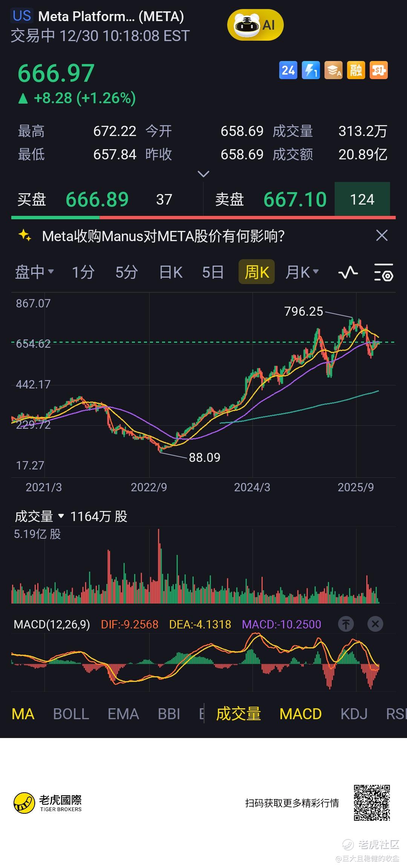Open the AI assistant tiger button

click(255, 25)
